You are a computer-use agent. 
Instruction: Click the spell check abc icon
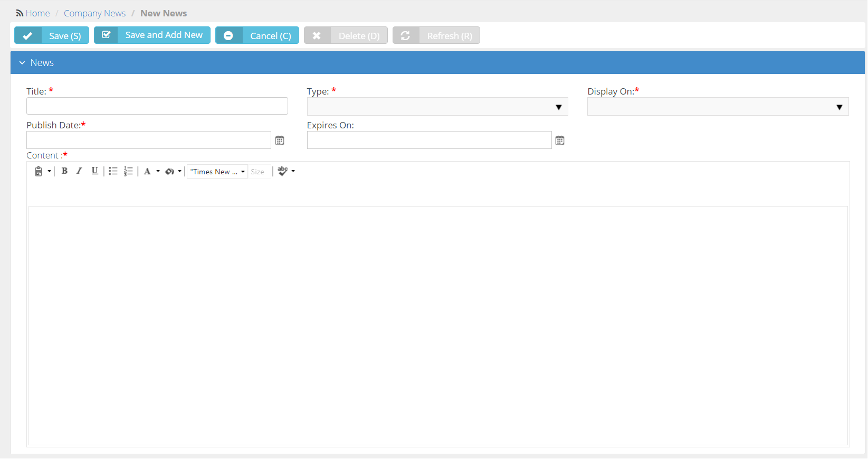[x=283, y=171]
